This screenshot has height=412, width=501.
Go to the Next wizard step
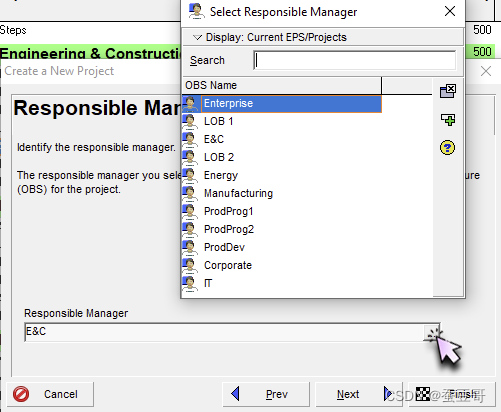coord(359,394)
